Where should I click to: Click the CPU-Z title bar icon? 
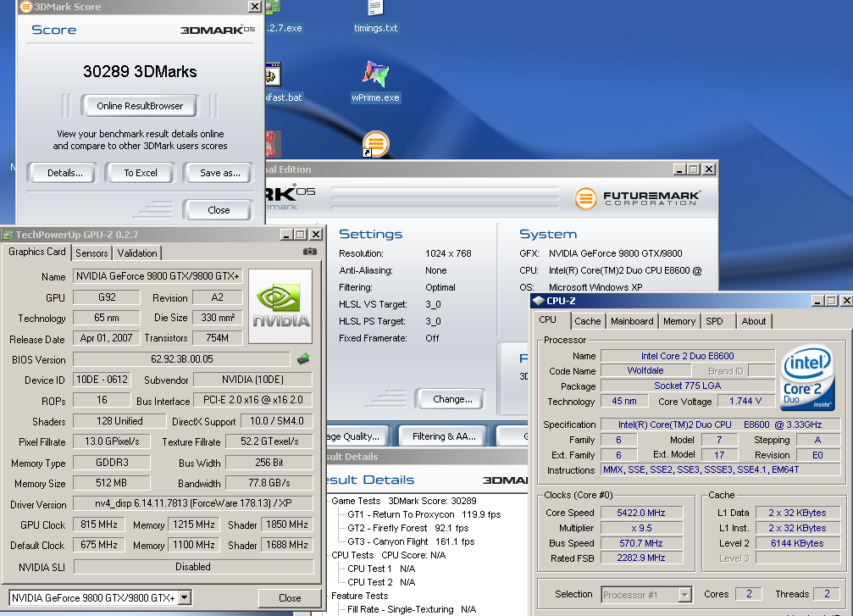point(539,301)
